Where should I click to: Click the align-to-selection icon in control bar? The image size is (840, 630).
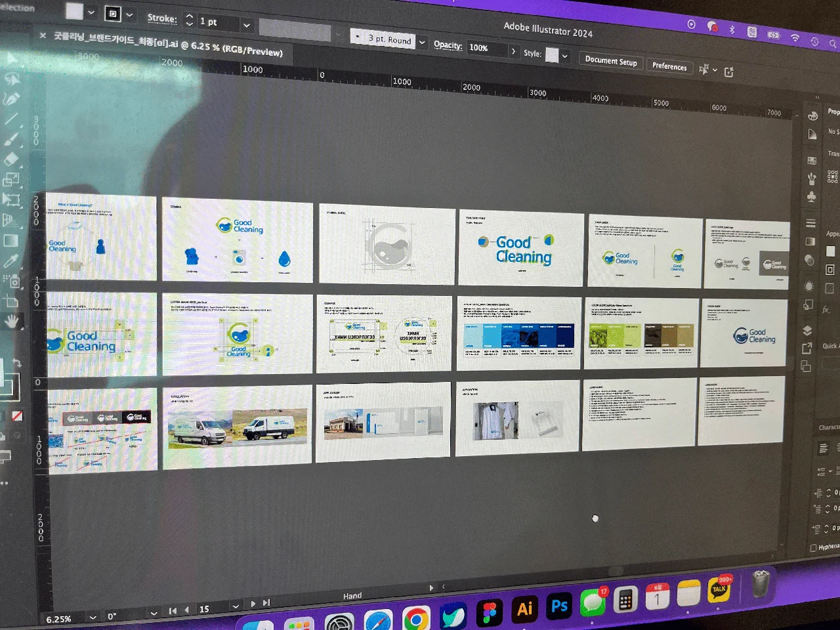(x=704, y=70)
